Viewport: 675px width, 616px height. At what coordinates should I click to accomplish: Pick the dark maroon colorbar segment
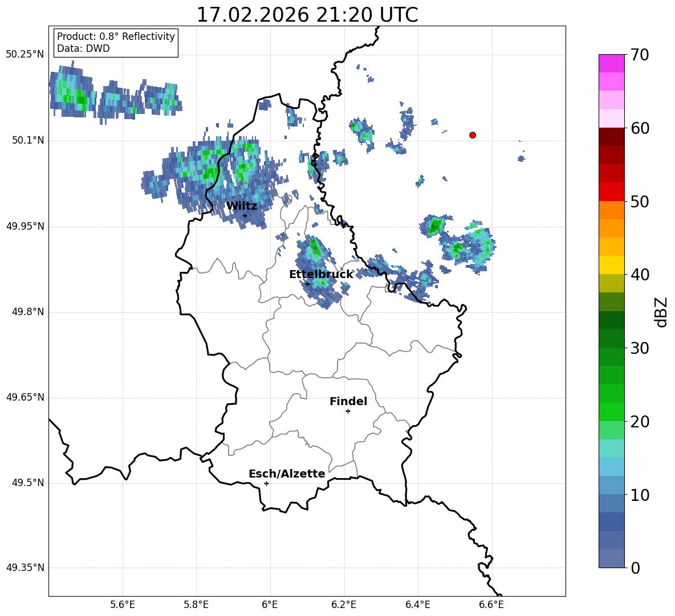(611, 137)
